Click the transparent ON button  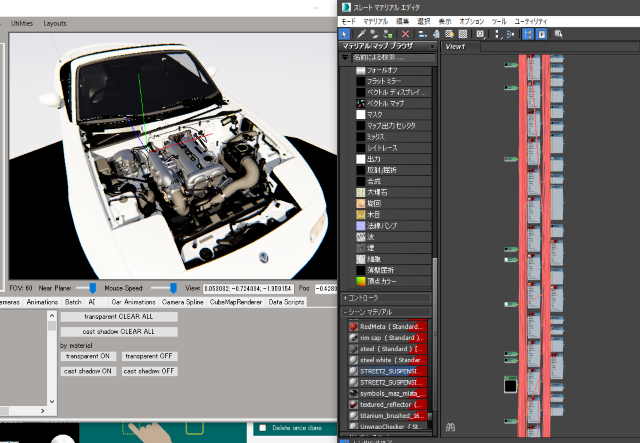pos(89,356)
